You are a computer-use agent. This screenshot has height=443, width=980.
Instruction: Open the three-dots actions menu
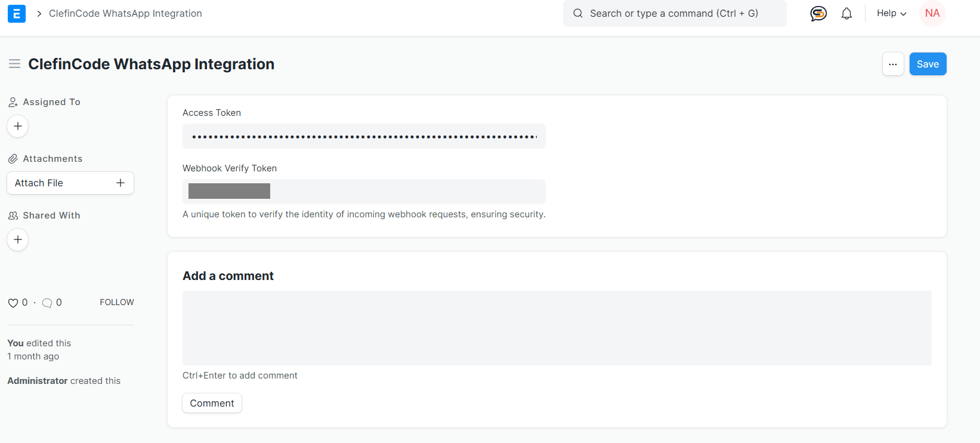pos(893,64)
